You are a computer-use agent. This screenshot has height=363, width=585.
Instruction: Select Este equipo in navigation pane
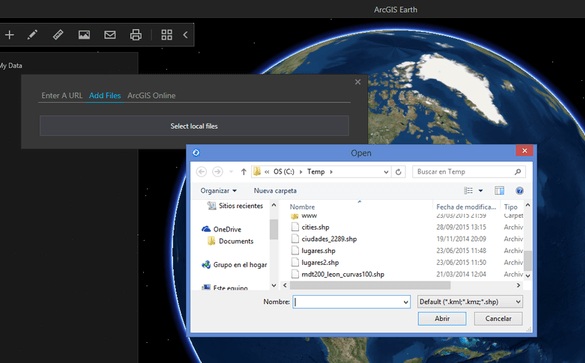click(x=225, y=287)
